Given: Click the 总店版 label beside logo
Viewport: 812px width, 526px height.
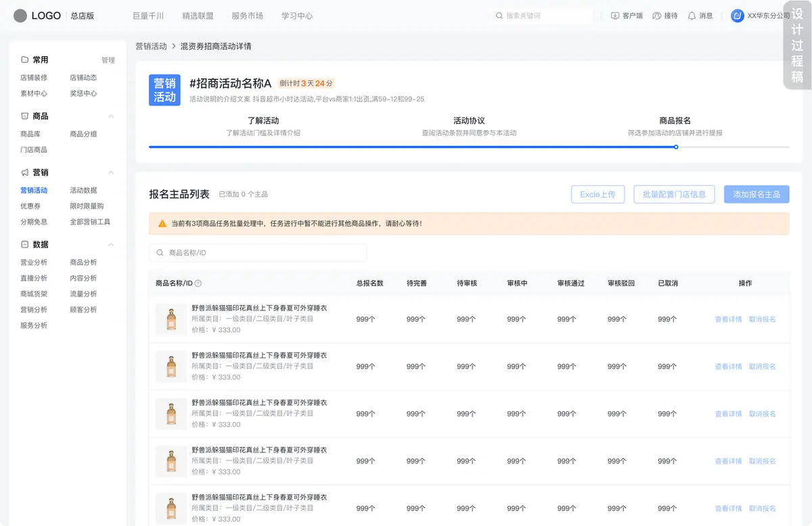Looking at the screenshot, I should click(x=83, y=16).
